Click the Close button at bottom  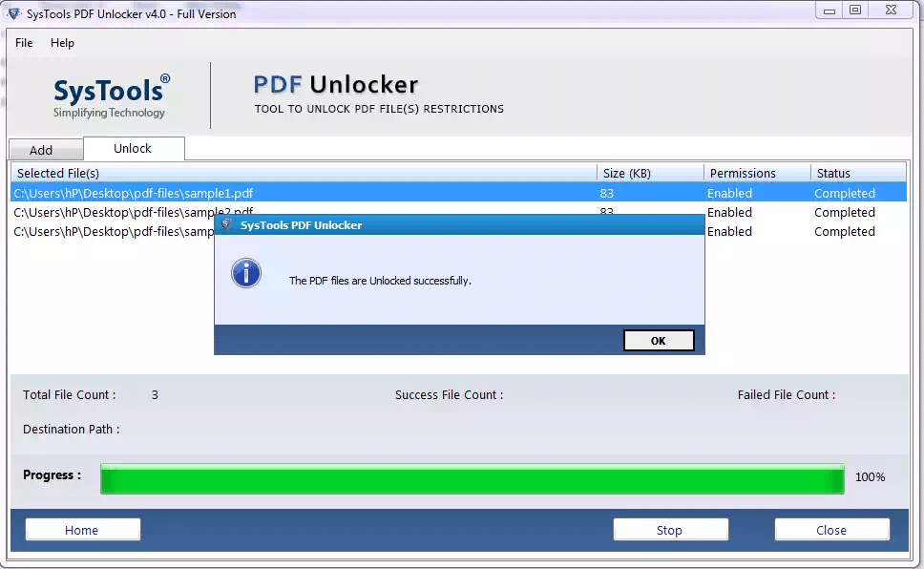point(831,530)
